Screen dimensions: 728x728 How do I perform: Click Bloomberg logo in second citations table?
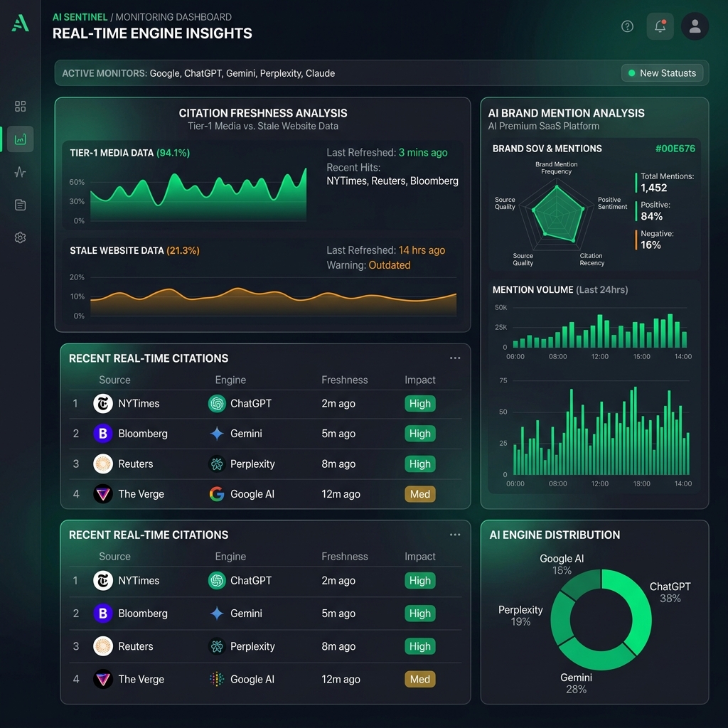click(103, 614)
